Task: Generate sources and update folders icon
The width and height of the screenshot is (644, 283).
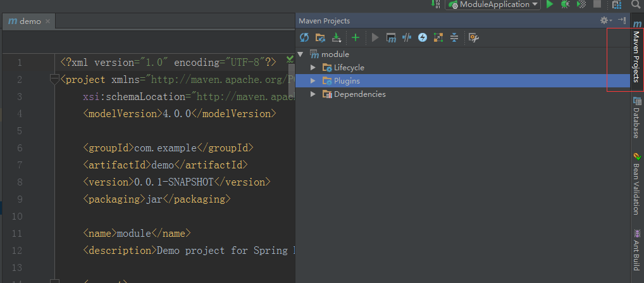Action: tap(320, 38)
